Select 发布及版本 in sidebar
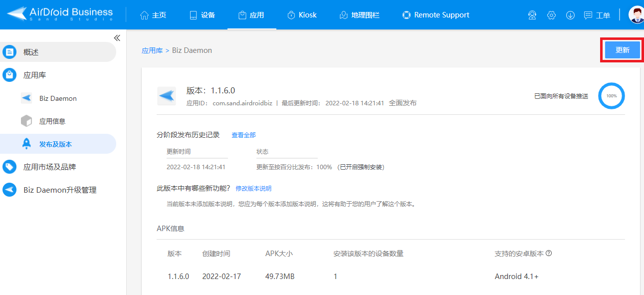The width and height of the screenshot is (644, 295). pos(58,144)
